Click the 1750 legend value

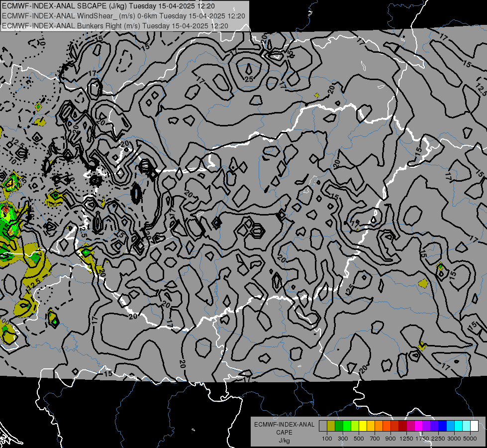click(422, 439)
